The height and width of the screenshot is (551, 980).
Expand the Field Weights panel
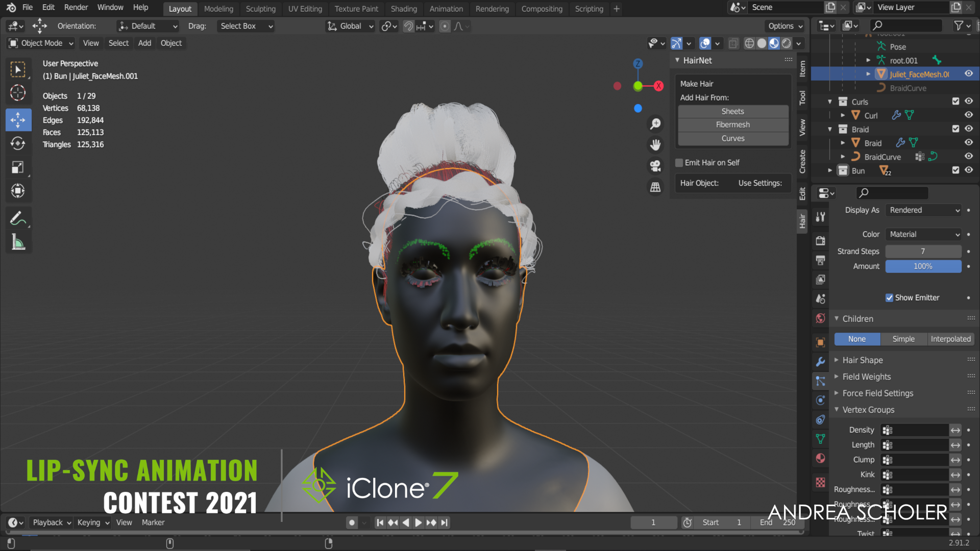click(867, 377)
